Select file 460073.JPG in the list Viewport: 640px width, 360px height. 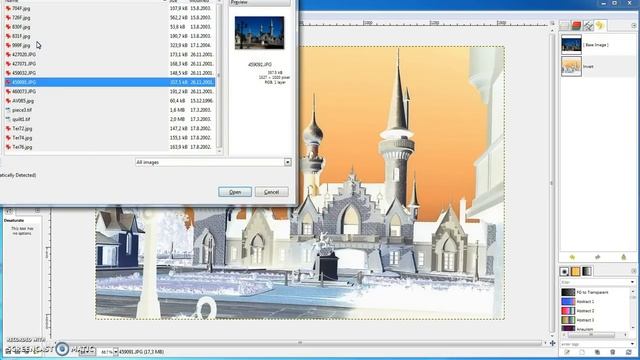tap(109, 91)
